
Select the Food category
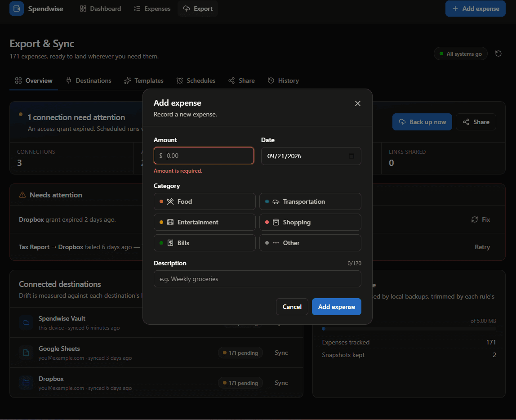(x=205, y=201)
